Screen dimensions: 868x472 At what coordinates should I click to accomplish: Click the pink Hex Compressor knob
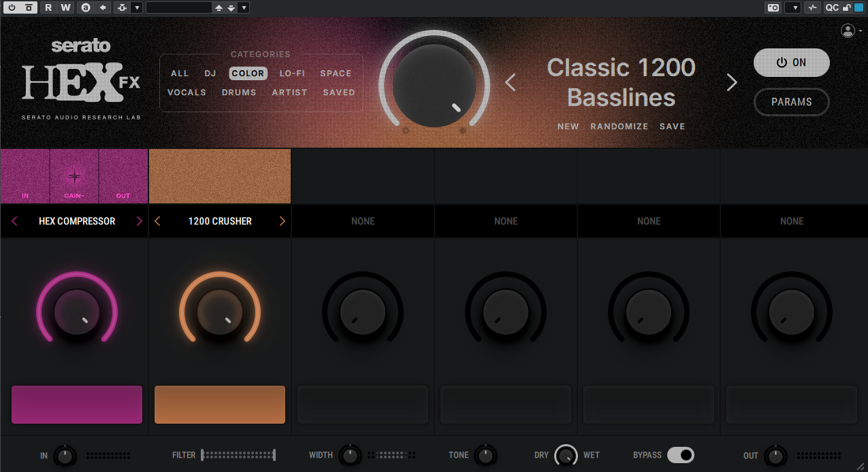tap(77, 311)
